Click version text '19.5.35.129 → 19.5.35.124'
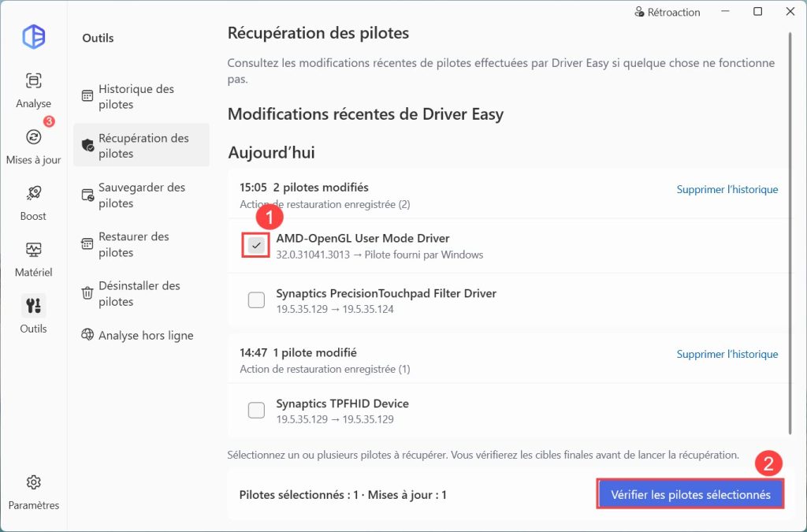The height and width of the screenshot is (532, 807). point(335,309)
